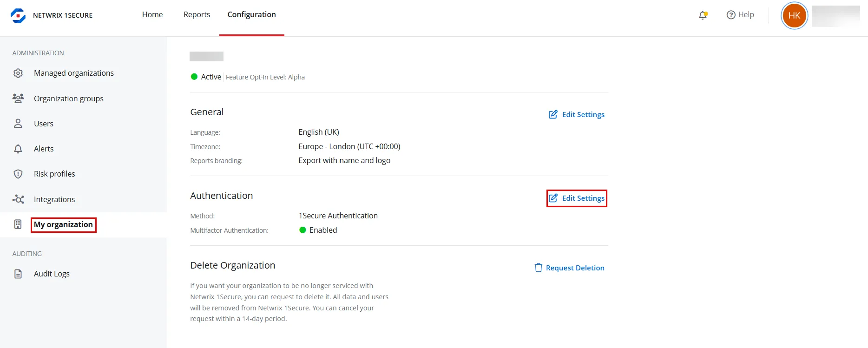Click the Managed organizations gear icon
The image size is (868, 348).
[18, 73]
